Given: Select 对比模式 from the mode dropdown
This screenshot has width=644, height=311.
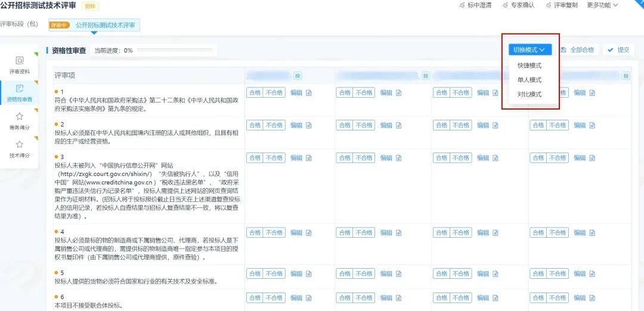Looking at the screenshot, I should (x=530, y=94).
